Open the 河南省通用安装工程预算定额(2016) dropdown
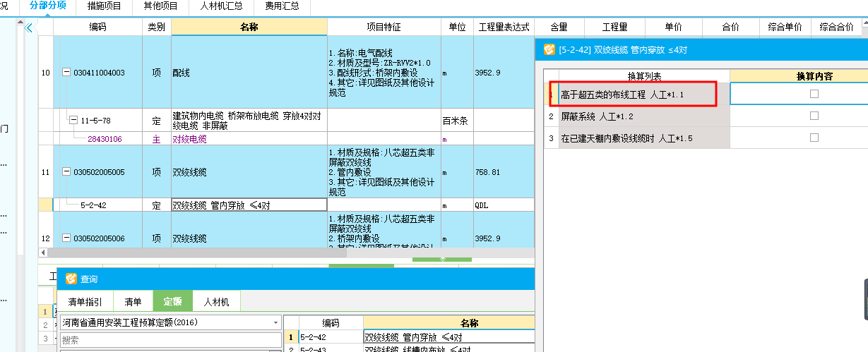Image resolution: width=868 pixels, height=352 pixels. pos(276,323)
